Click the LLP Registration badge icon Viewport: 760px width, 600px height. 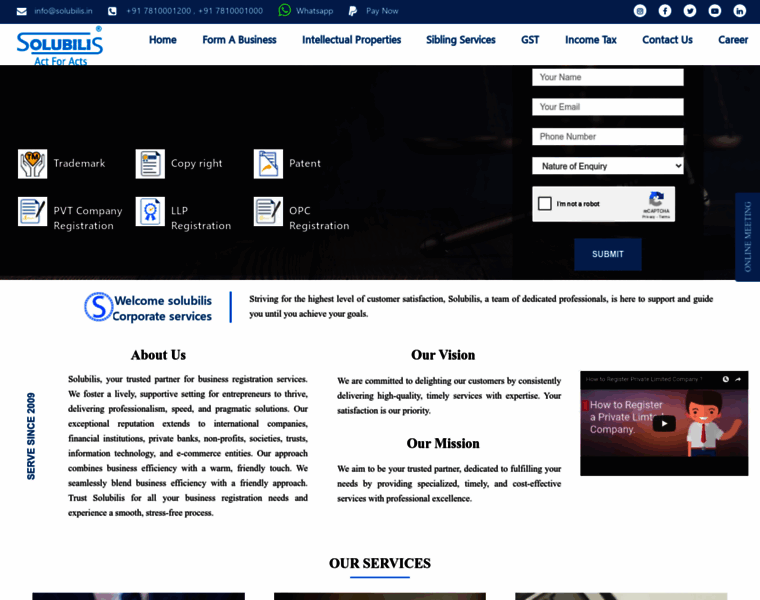pos(150,211)
